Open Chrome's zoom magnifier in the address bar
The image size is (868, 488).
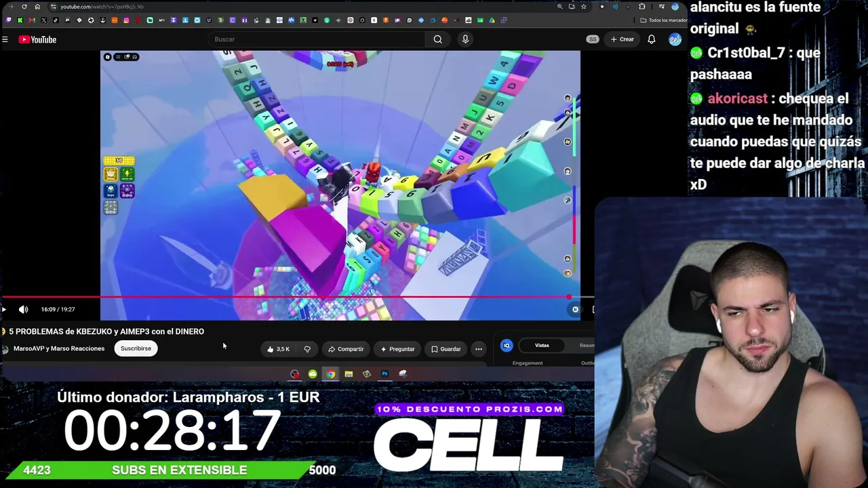pyautogui.click(x=559, y=7)
